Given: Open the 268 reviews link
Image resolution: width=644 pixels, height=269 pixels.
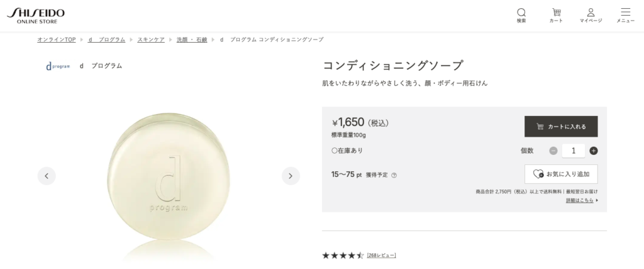Looking at the screenshot, I should click(x=381, y=255).
